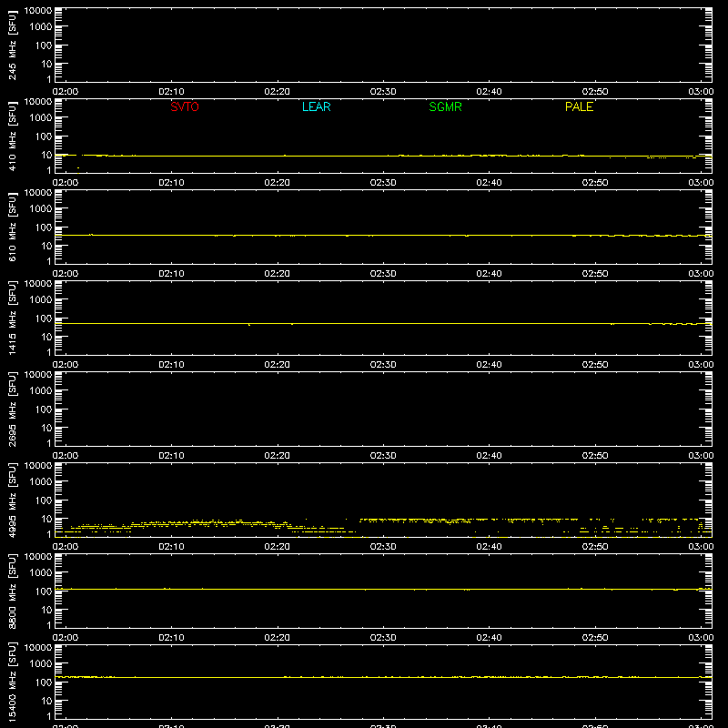The image size is (728, 728).
Task: Click the 02:30 tick label under 245 MHz plot
Action: (383, 92)
